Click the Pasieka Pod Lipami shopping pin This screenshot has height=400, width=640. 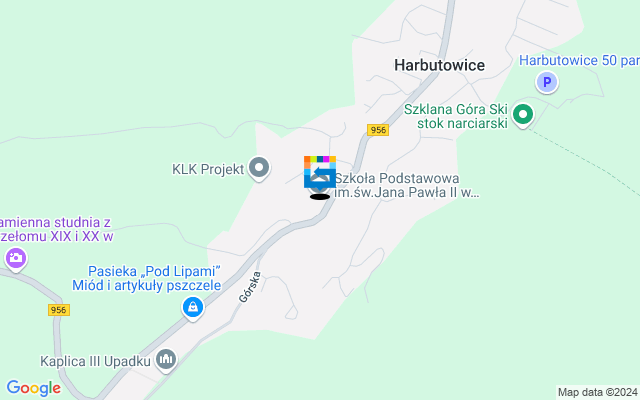193,307
